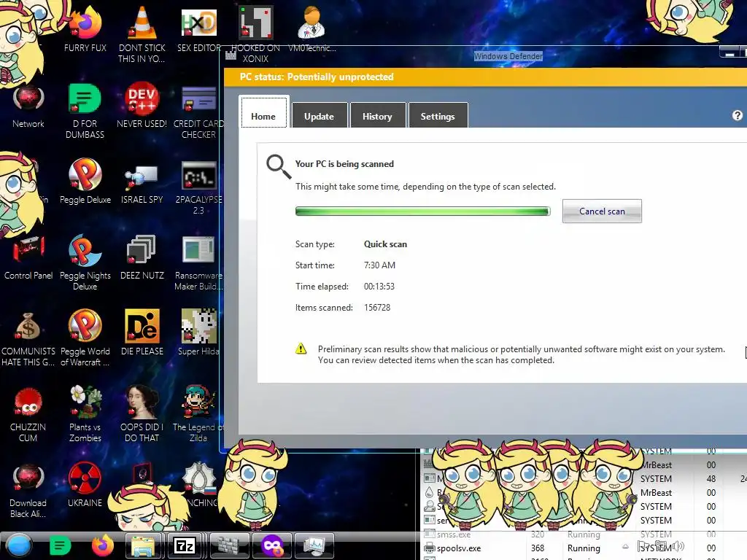Open the DIE PLEASE desktop icon

click(142, 326)
